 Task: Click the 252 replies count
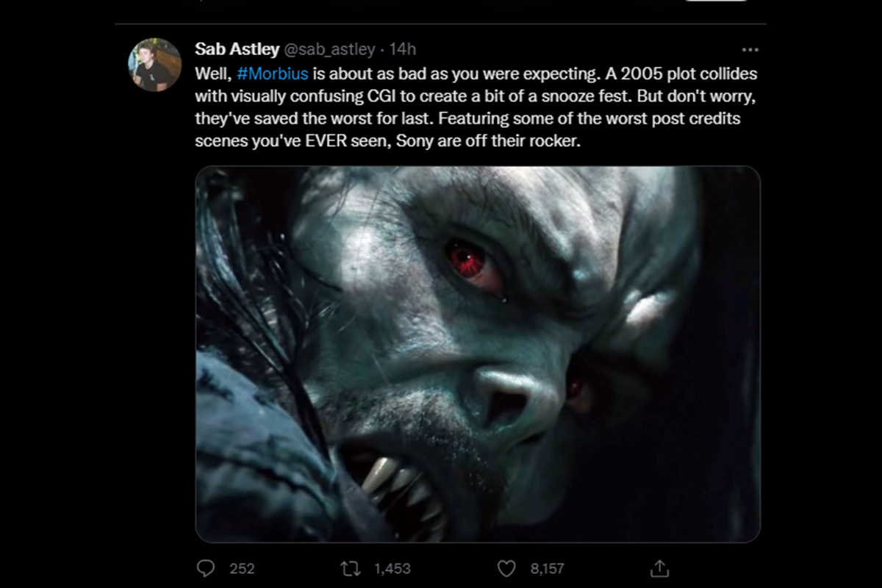[x=242, y=568]
